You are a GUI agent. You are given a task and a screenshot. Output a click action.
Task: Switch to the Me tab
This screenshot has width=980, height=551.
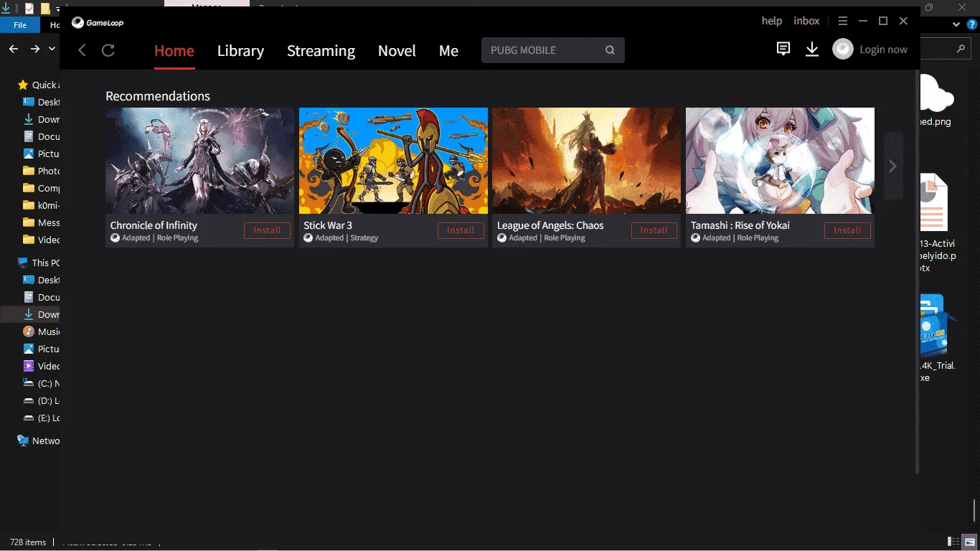pyautogui.click(x=448, y=50)
